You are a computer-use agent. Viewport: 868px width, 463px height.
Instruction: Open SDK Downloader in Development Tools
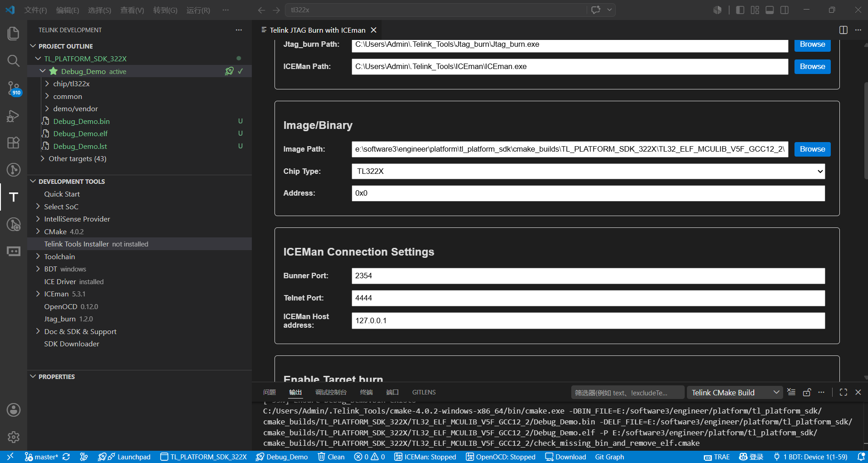point(72,344)
